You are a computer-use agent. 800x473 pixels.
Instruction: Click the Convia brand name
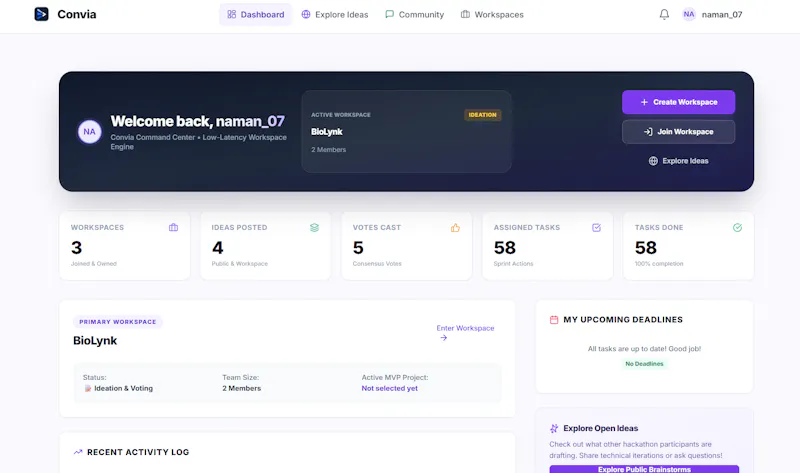[77, 14]
